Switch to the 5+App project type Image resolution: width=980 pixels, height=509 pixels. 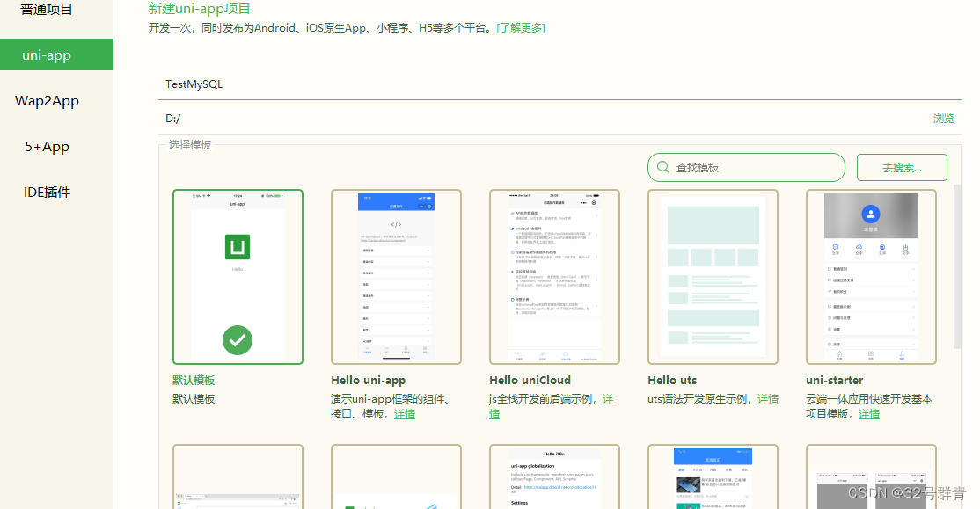tap(47, 146)
